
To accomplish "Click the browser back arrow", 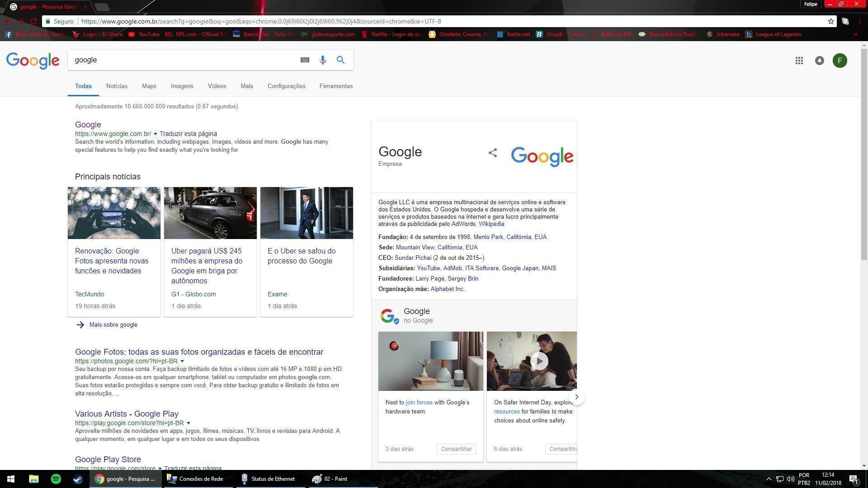I will [x=8, y=21].
